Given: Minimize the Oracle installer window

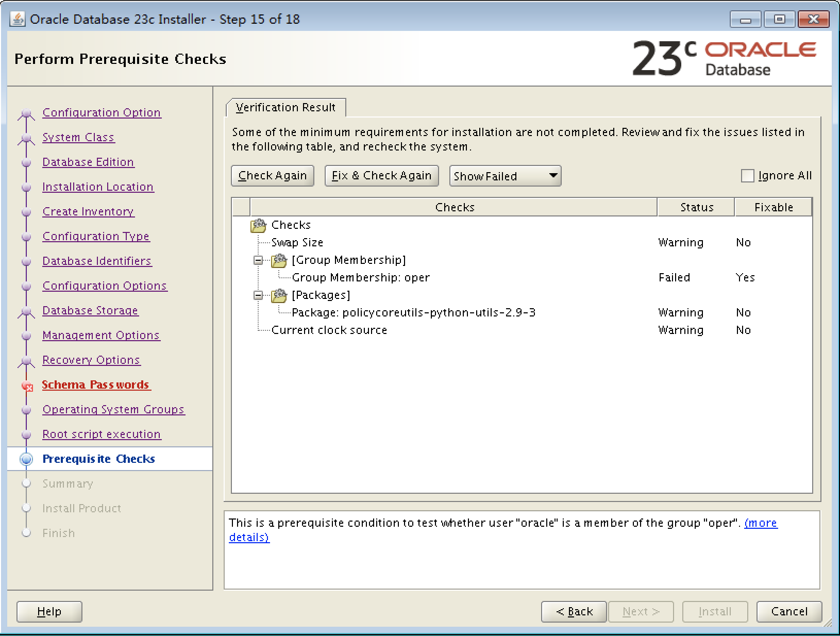Looking at the screenshot, I should (x=745, y=20).
